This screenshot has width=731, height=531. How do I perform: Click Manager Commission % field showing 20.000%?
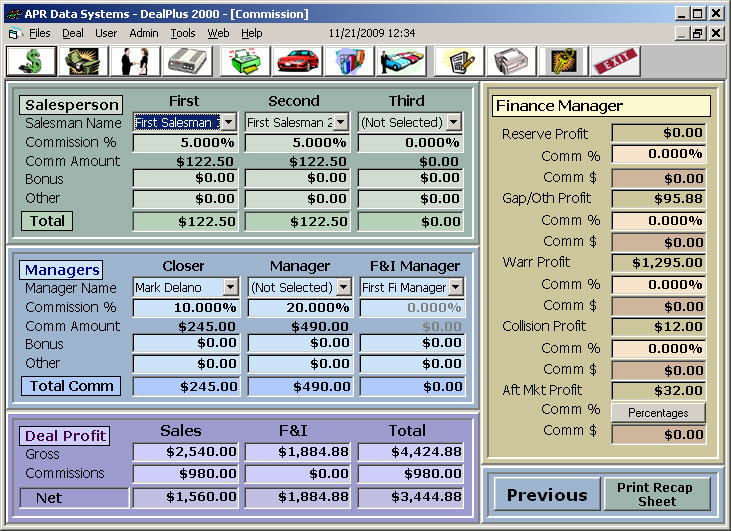(x=300, y=308)
